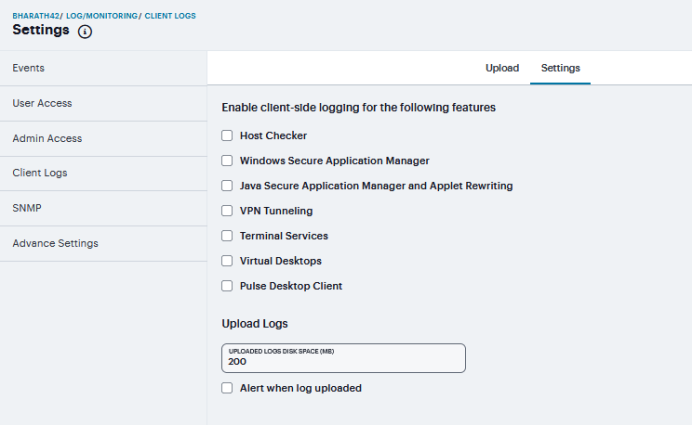The width and height of the screenshot is (692, 425).
Task: Open SNMP sidebar item
Action: point(104,208)
